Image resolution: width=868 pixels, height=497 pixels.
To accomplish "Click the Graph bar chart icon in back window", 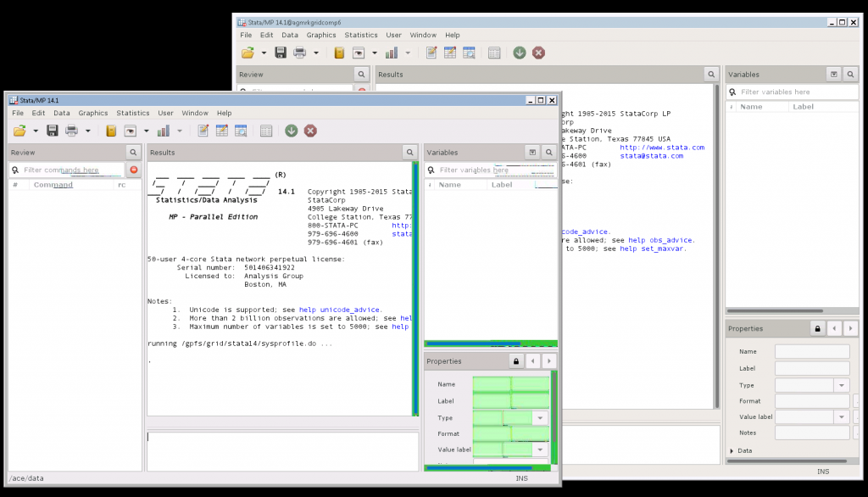I will pos(392,53).
